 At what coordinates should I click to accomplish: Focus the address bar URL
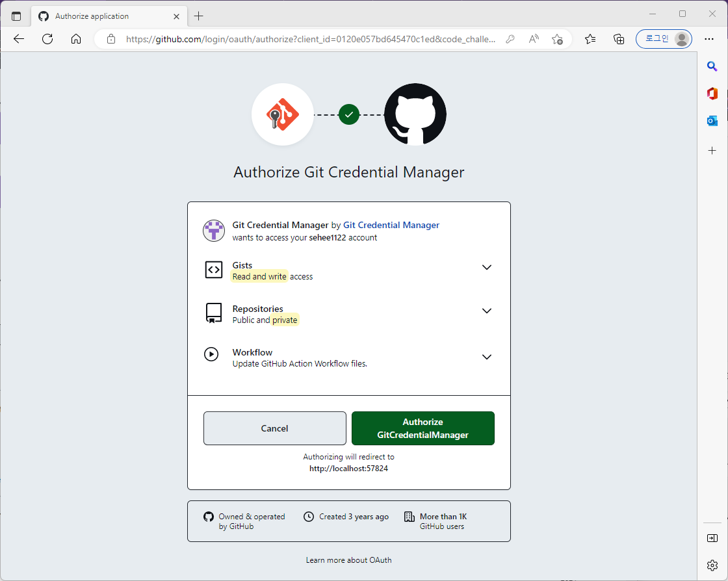310,39
